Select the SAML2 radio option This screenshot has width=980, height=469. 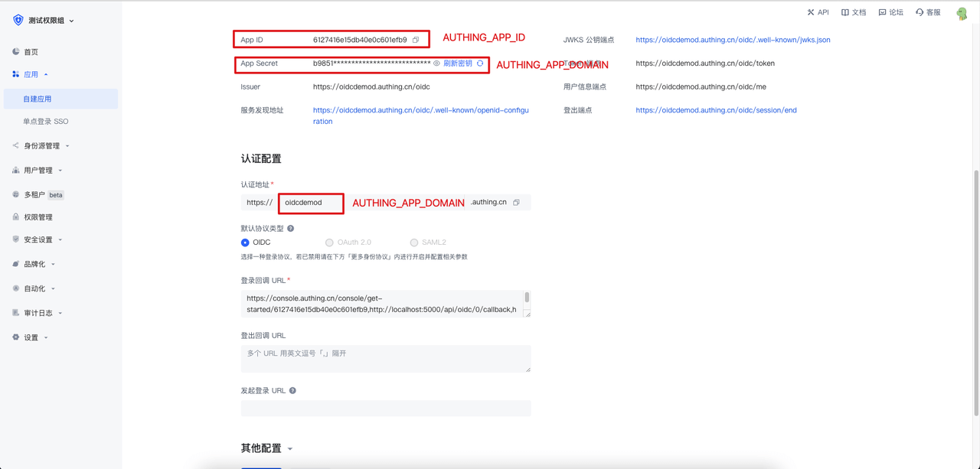tap(414, 243)
